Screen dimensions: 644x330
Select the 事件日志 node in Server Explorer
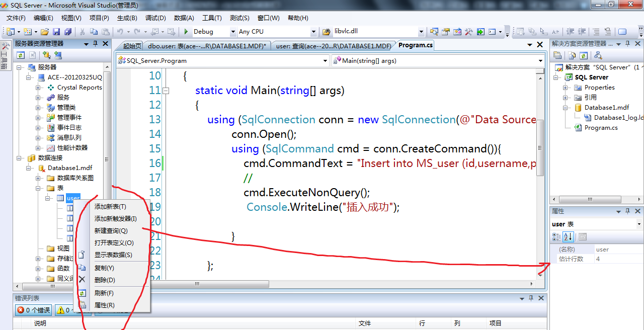coord(69,128)
